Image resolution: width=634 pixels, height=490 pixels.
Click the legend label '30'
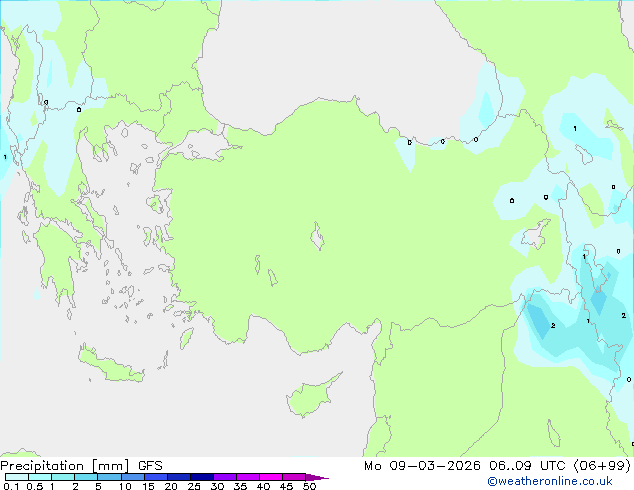(217, 486)
